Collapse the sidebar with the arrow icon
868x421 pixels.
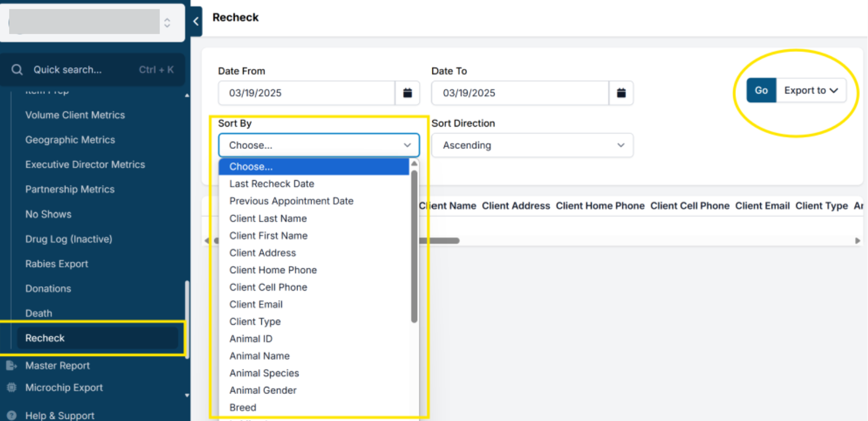196,22
